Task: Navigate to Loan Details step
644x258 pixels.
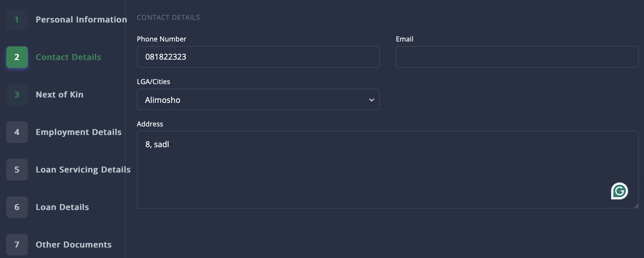Action: tap(62, 207)
